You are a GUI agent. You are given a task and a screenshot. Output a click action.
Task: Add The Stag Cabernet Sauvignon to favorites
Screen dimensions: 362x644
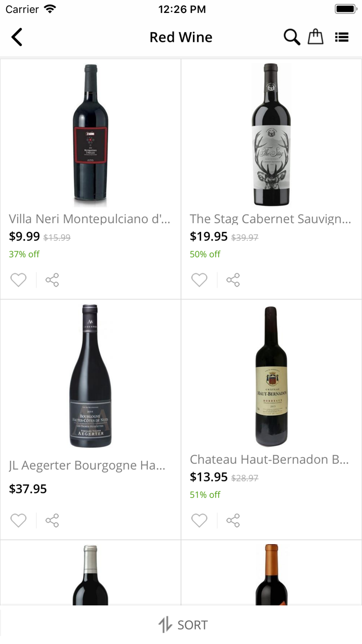coord(199,280)
